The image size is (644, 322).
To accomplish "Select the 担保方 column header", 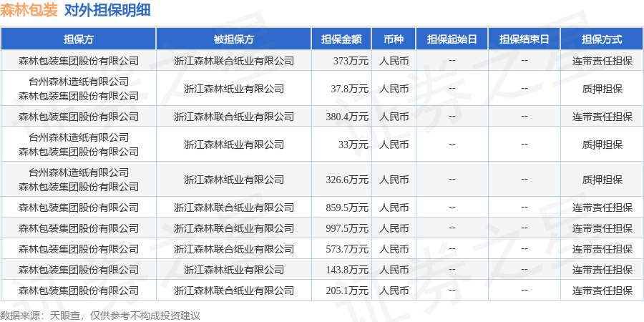I will [79, 39].
